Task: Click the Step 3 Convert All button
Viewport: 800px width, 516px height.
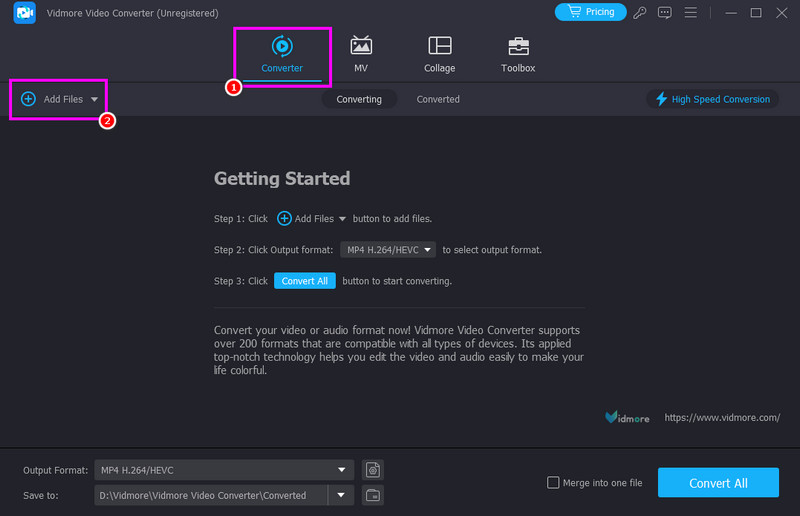Action: (305, 281)
